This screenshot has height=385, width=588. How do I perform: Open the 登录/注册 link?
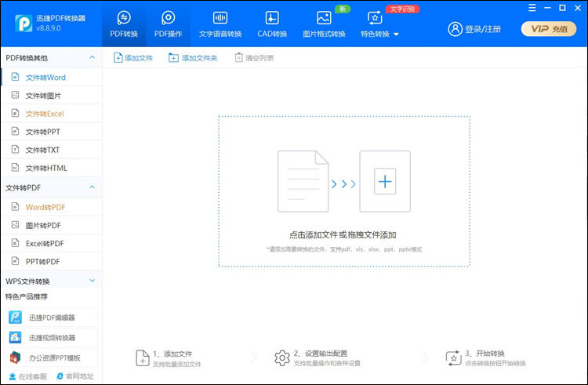(483, 29)
